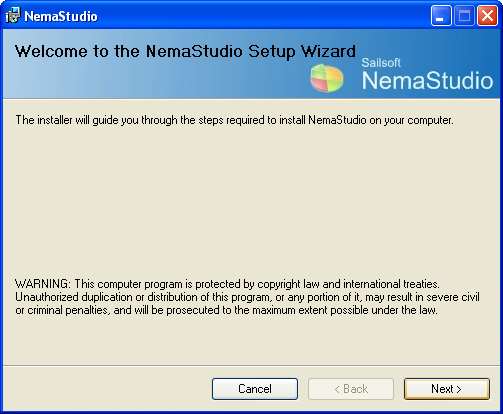Select the Welcome Setup Wizard heading

tap(185, 51)
